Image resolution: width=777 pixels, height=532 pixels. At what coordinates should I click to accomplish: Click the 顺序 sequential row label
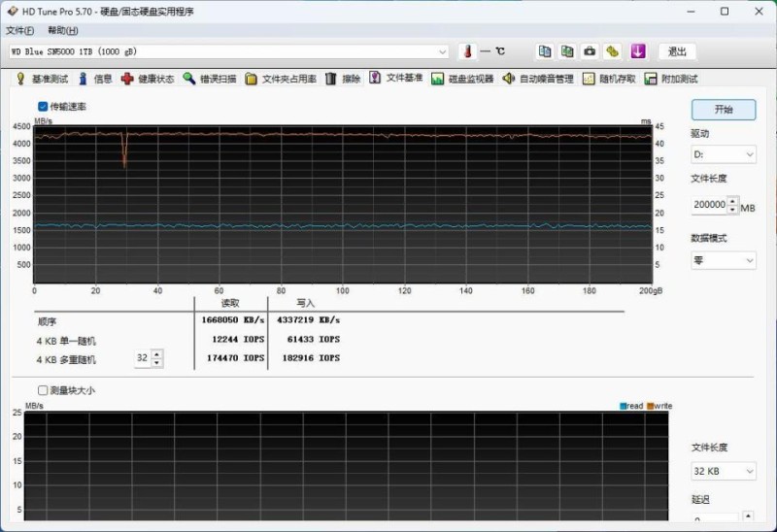point(47,321)
